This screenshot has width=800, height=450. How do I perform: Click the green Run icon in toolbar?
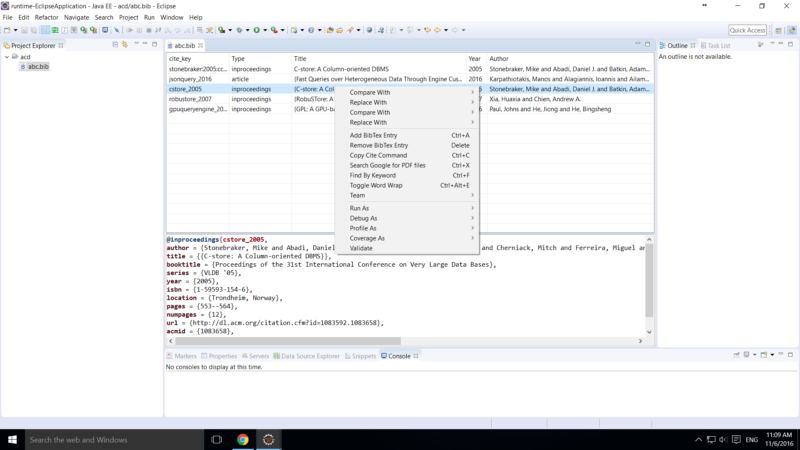tap(257, 30)
